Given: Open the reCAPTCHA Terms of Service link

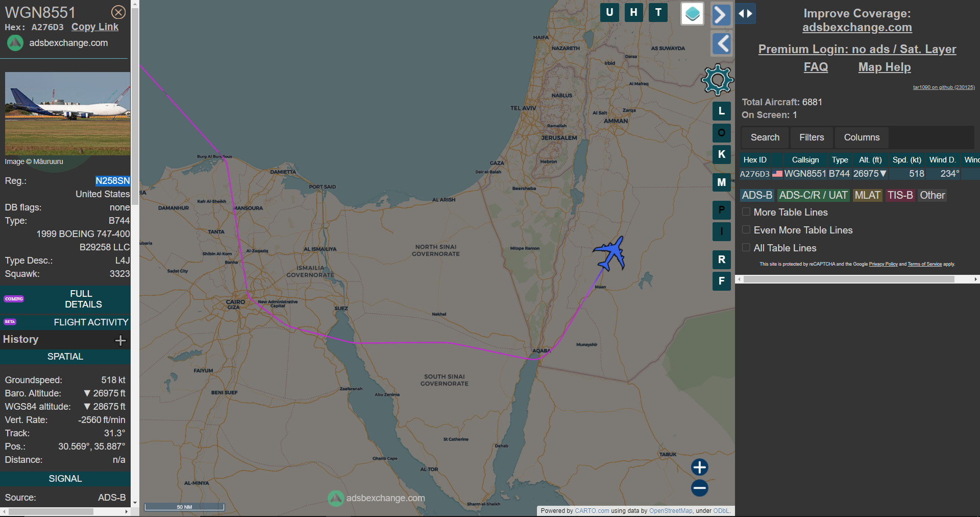Looking at the screenshot, I should point(924,264).
